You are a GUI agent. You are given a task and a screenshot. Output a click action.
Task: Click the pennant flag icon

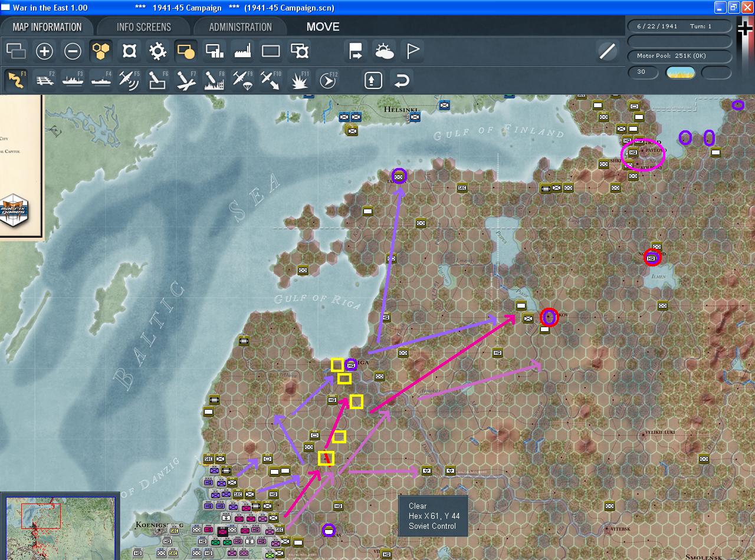(x=413, y=51)
